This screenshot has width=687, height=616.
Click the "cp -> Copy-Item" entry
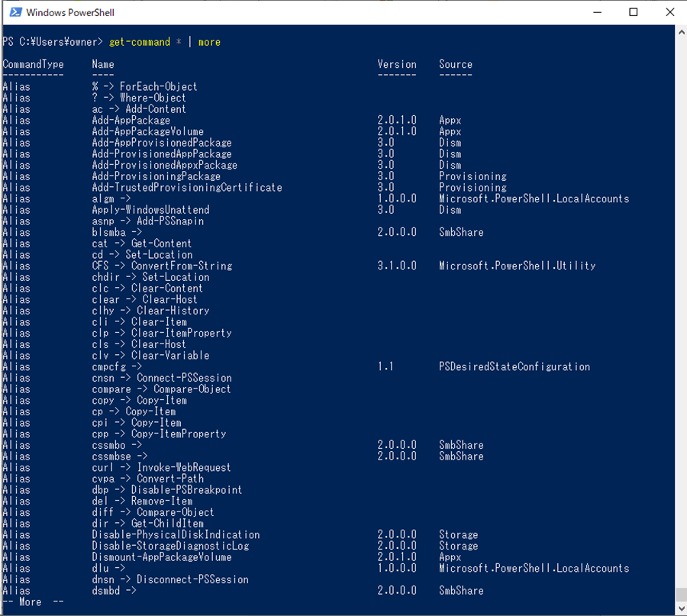pyautogui.click(x=134, y=412)
